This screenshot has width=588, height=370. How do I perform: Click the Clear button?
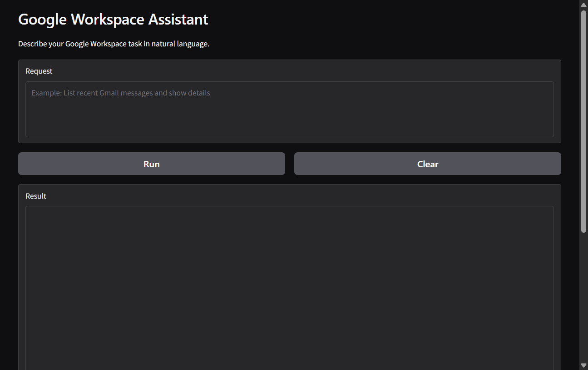tap(427, 164)
